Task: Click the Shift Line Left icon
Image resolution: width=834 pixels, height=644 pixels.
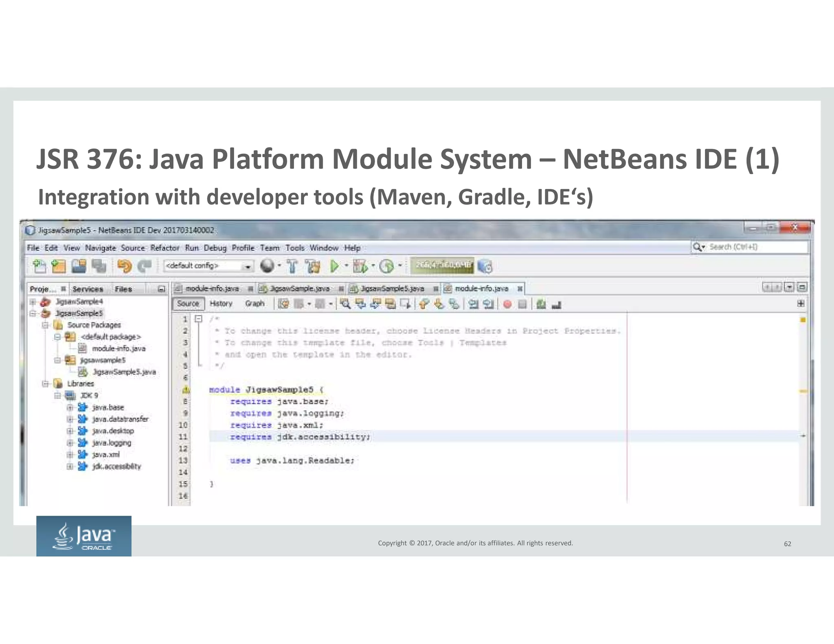Action: (473, 304)
